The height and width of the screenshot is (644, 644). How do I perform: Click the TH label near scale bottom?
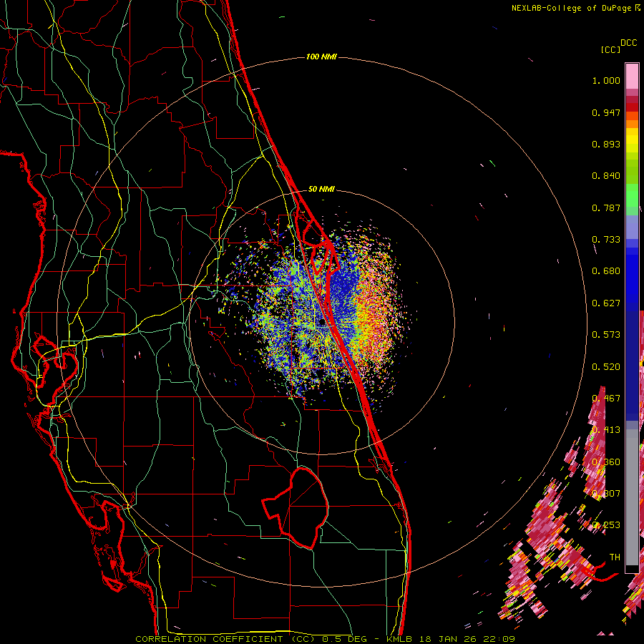pyautogui.click(x=615, y=557)
